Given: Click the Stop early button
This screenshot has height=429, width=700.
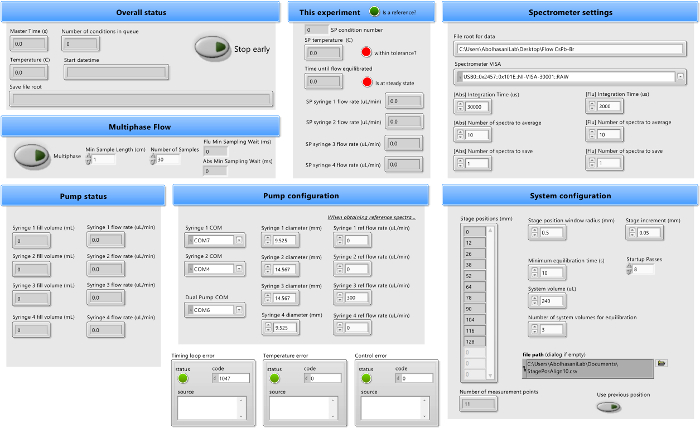Looking at the screenshot, I should click(211, 48).
